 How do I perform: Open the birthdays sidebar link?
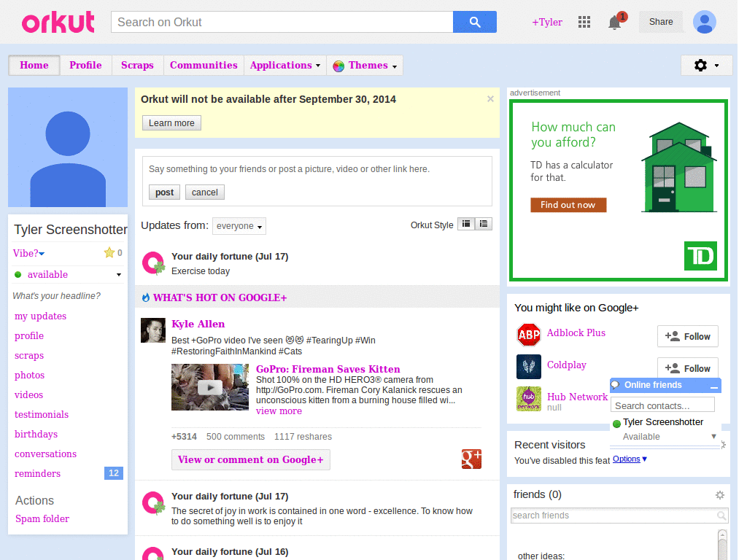tap(36, 435)
